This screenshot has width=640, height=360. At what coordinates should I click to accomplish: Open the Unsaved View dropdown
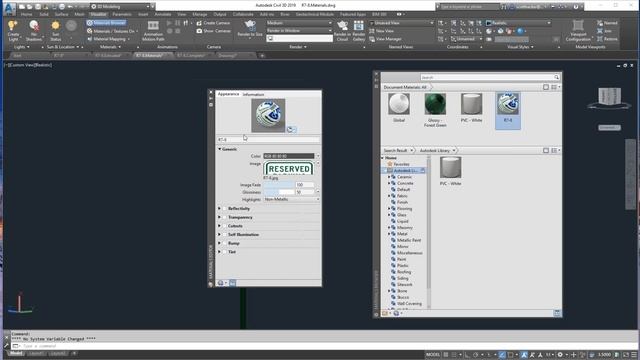click(x=401, y=23)
